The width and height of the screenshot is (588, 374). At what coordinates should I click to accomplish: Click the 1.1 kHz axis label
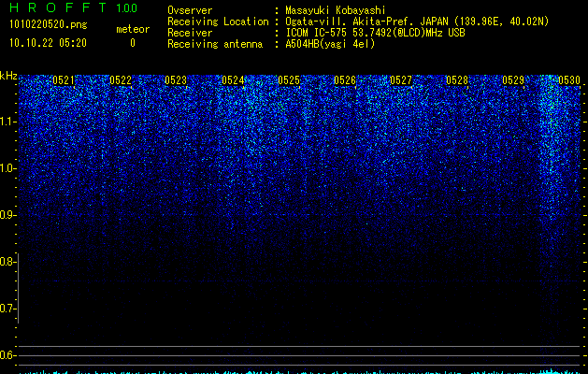7,122
